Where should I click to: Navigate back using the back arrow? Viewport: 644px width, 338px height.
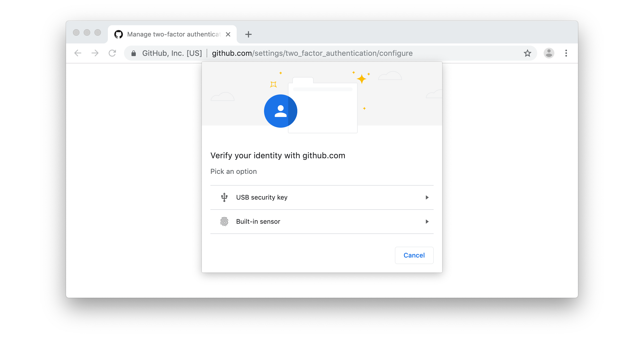78,53
